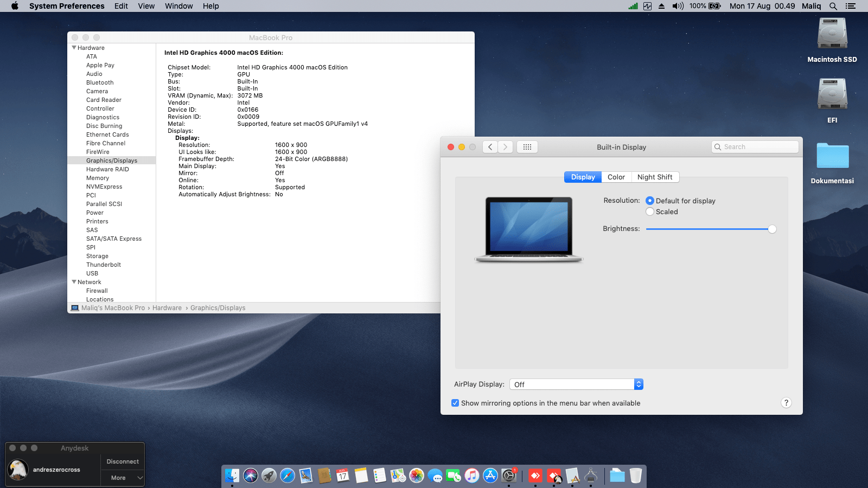Select Default for display resolution
This screenshot has height=488, width=868.
click(650, 201)
